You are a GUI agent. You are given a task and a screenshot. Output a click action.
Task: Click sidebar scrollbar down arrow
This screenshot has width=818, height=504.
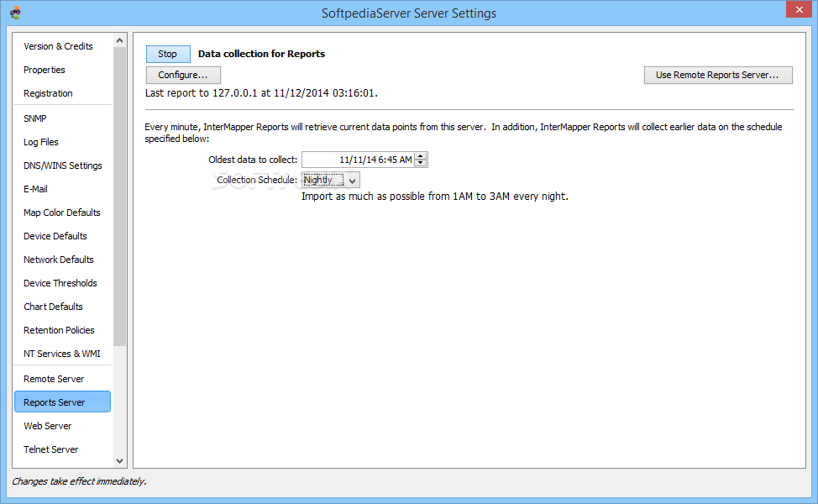point(119,460)
